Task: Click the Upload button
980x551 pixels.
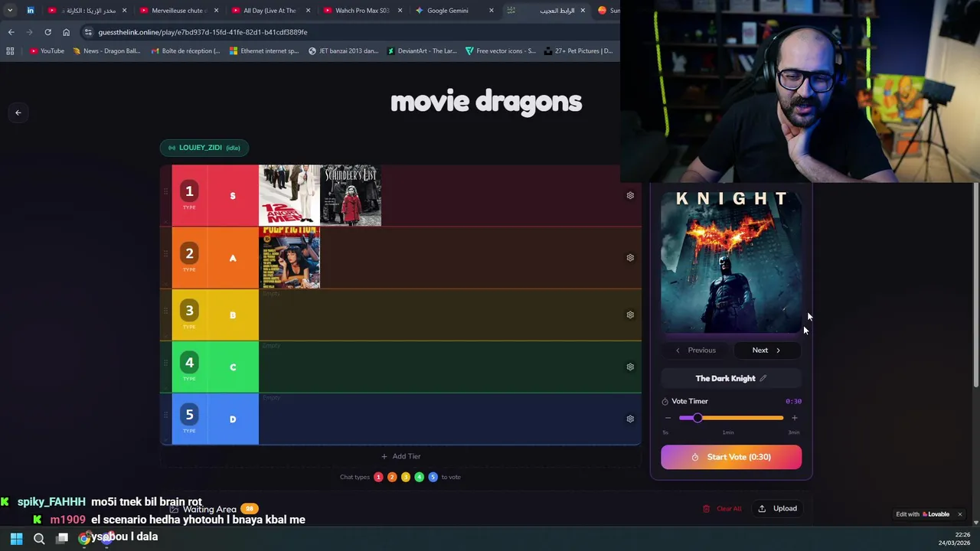Action: click(778, 508)
